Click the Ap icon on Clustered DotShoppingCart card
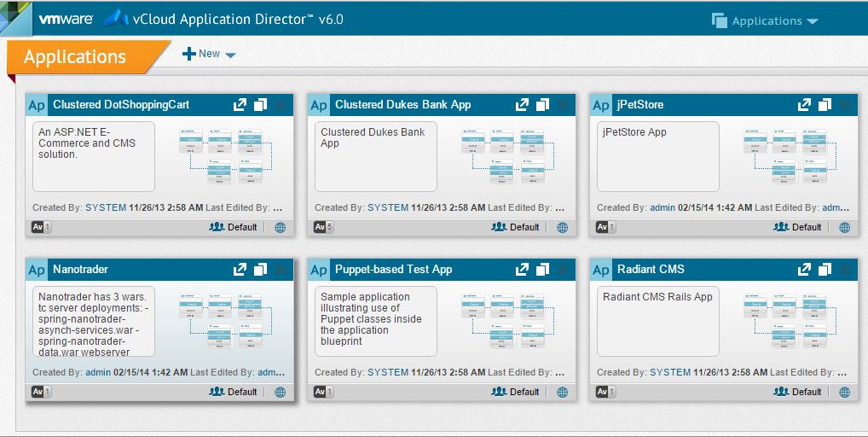This screenshot has height=437, width=868. (x=37, y=105)
